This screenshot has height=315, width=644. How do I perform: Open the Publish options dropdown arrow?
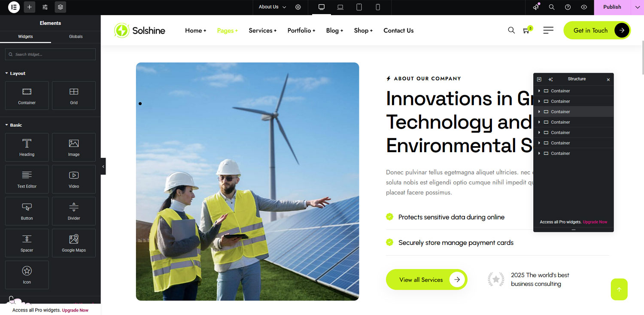pos(637,7)
